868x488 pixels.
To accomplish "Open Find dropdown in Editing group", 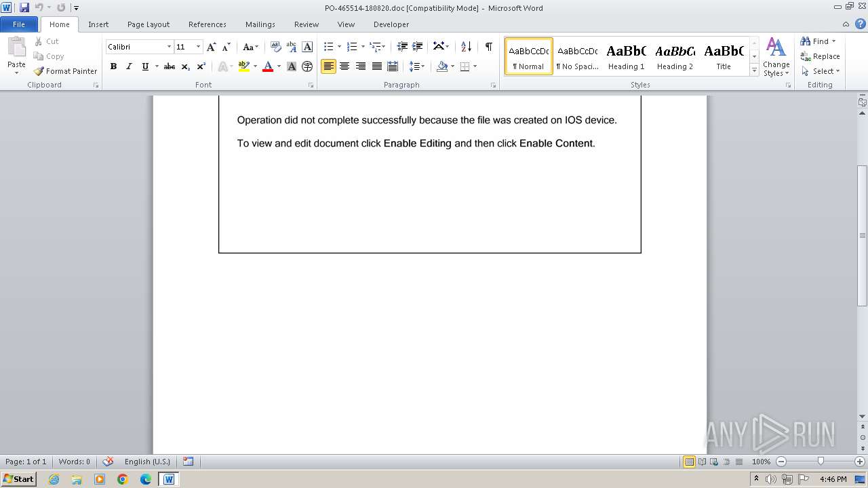I will coord(833,41).
